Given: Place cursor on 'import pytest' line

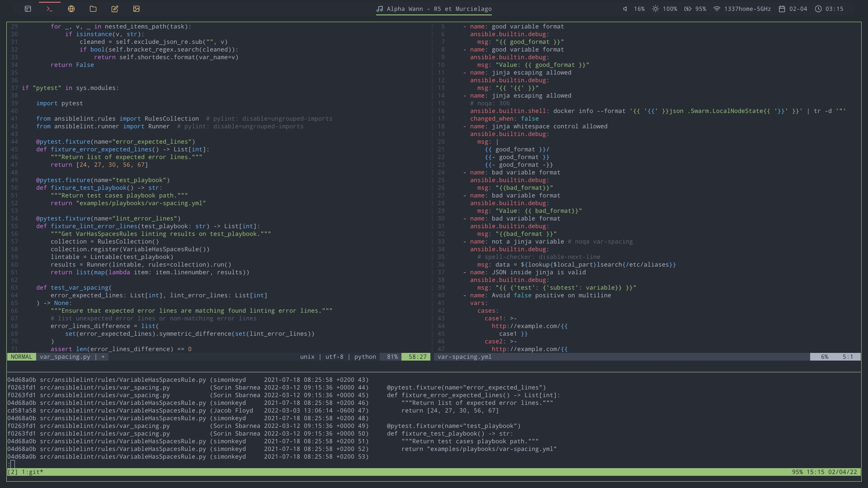Looking at the screenshot, I should [59, 103].
